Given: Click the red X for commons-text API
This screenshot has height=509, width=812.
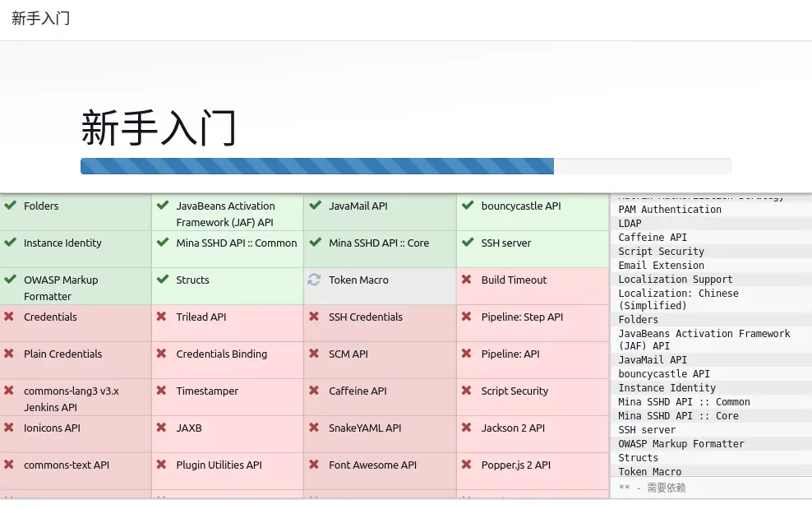Looking at the screenshot, I should 9,465.
